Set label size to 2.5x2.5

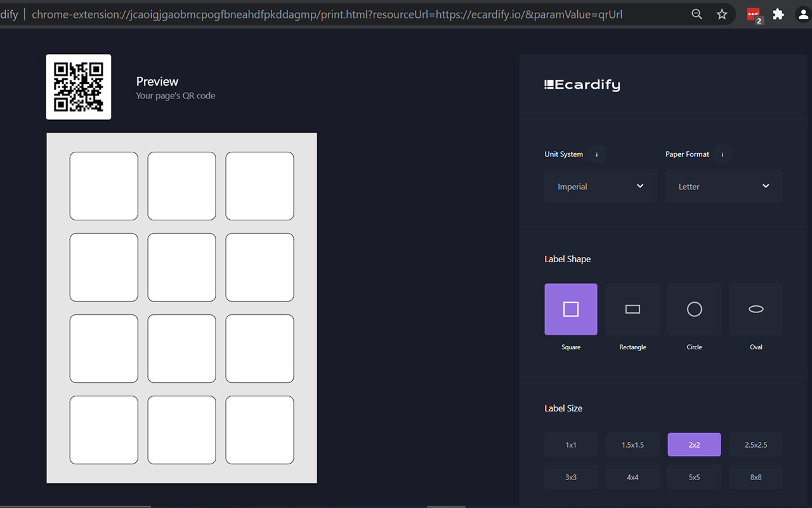coord(756,444)
